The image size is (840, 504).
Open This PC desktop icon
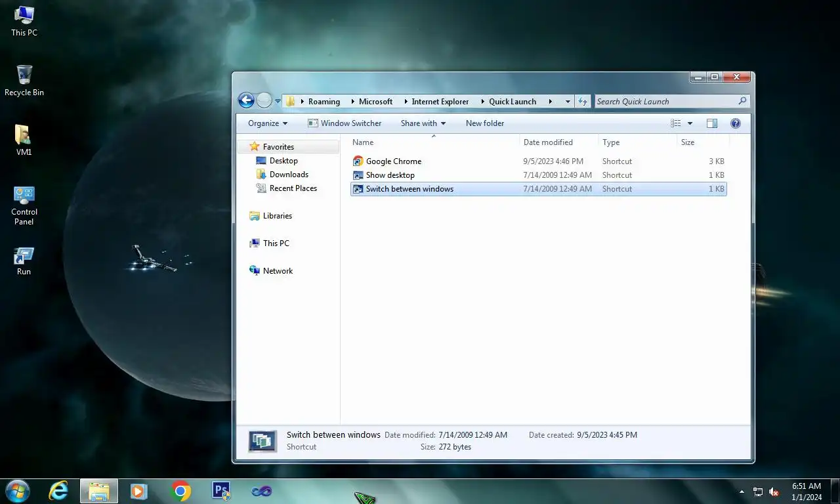[x=24, y=22]
